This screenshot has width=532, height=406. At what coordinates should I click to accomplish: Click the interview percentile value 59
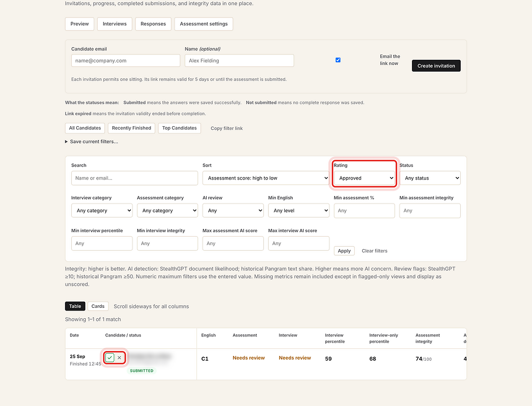[328, 359]
